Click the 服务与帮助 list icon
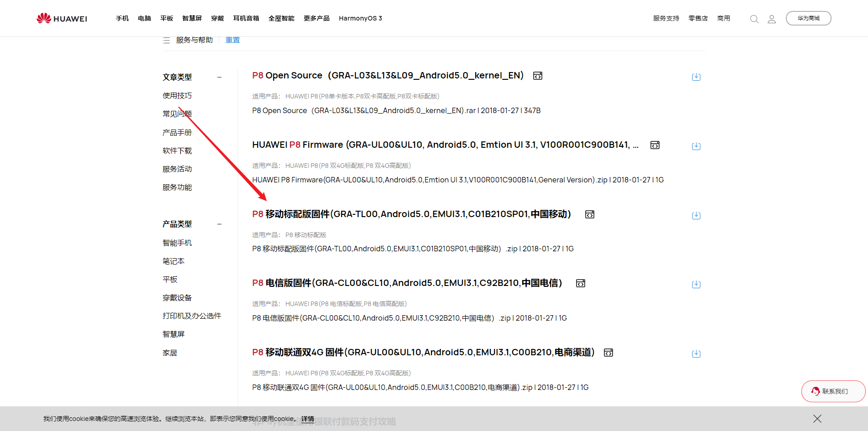This screenshot has height=431, width=868. pos(166,40)
